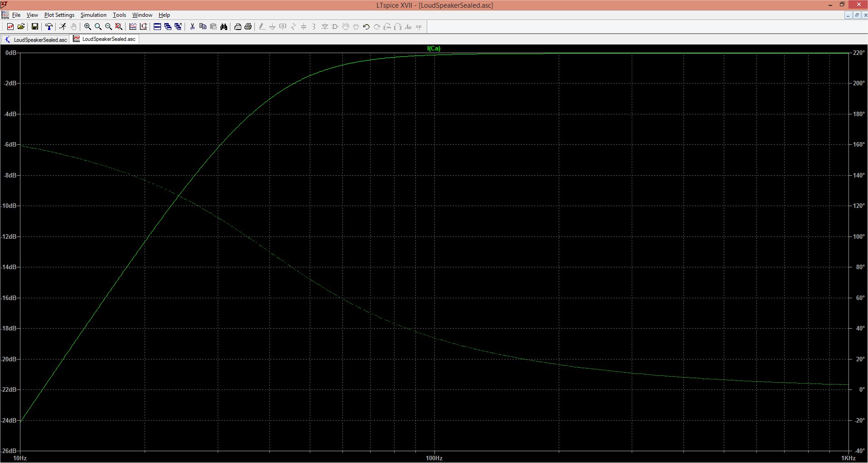Screen dimensions: 868x463
Task: Click the 10Hz frequency axis label
Action: pos(20,458)
